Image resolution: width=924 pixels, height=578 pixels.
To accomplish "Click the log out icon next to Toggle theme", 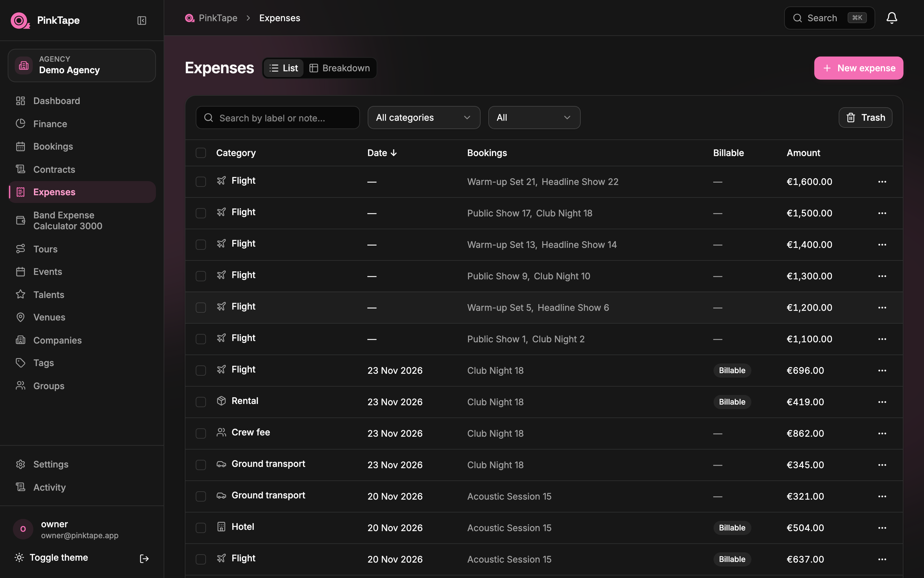I will point(144,558).
